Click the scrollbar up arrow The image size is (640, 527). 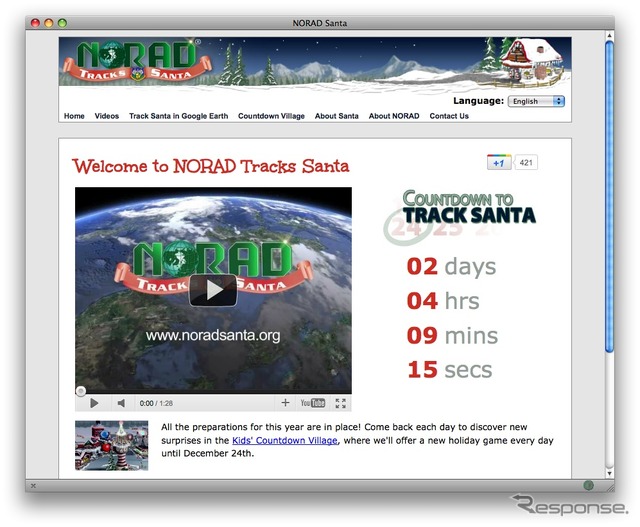tap(609, 36)
